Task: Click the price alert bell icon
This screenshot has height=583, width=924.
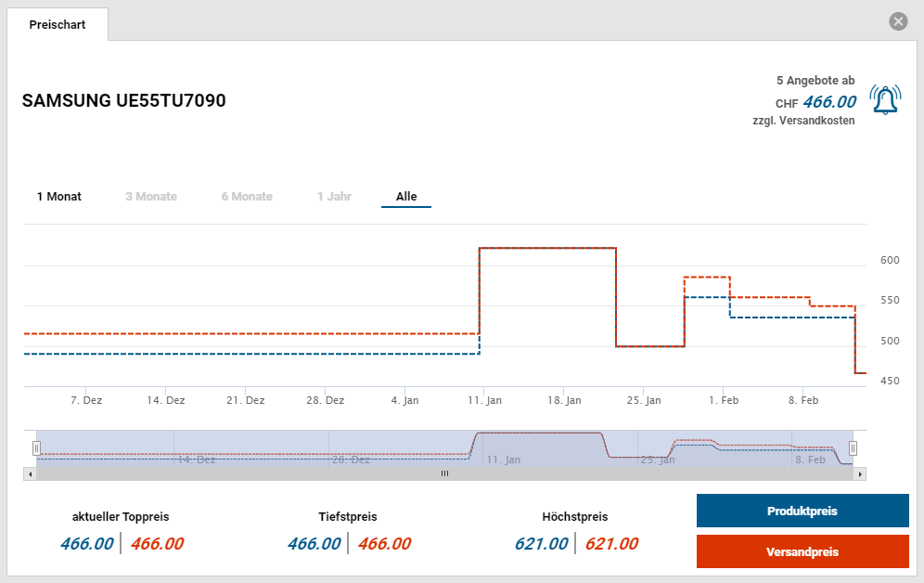Action: (x=884, y=99)
